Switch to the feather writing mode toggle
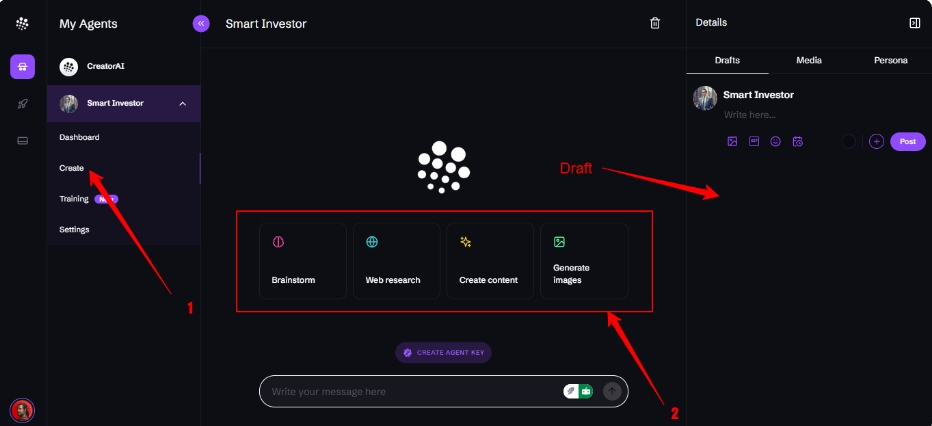Screen dimensions: 932x426 pyautogui.click(x=571, y=391)
